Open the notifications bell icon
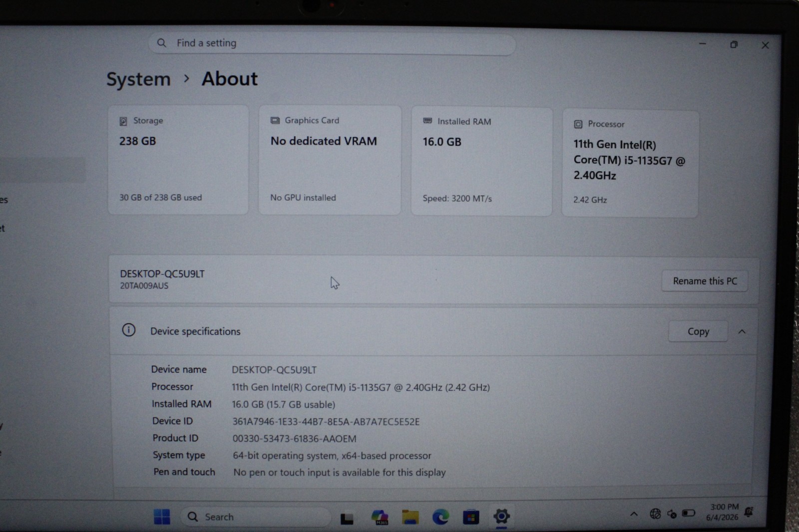Image resolution: width=799 pixels, height=532 pixels. (749, 512)
